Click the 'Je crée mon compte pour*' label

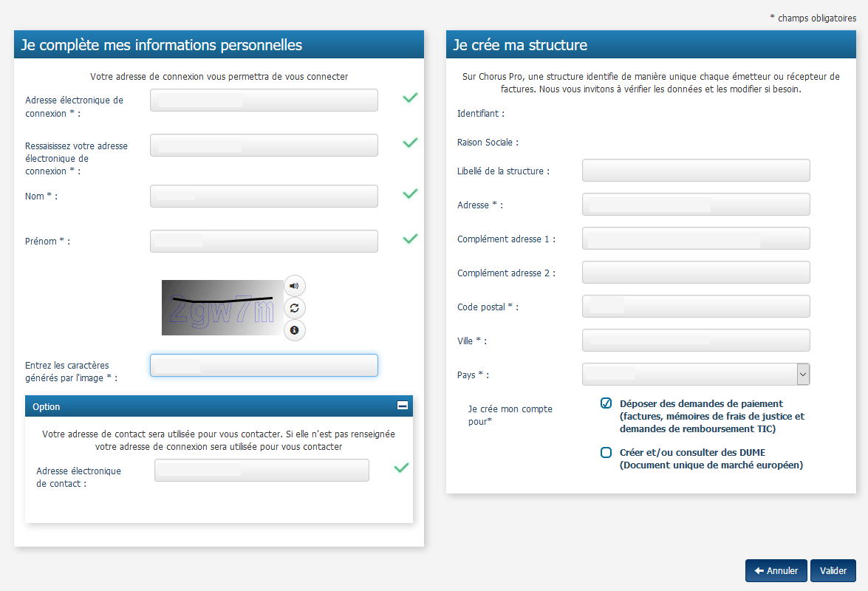coord(510,415)
